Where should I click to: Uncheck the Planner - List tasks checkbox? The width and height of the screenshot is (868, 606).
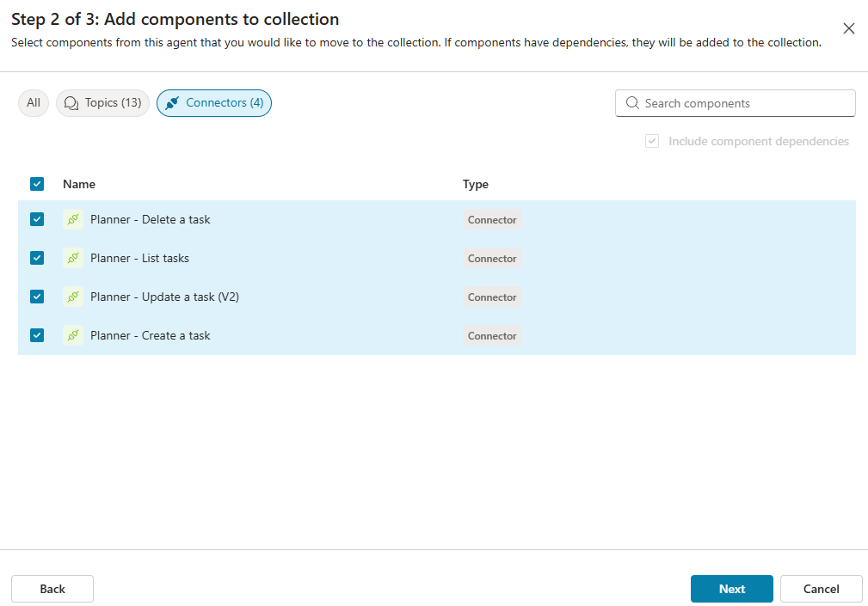coord(37,258)
